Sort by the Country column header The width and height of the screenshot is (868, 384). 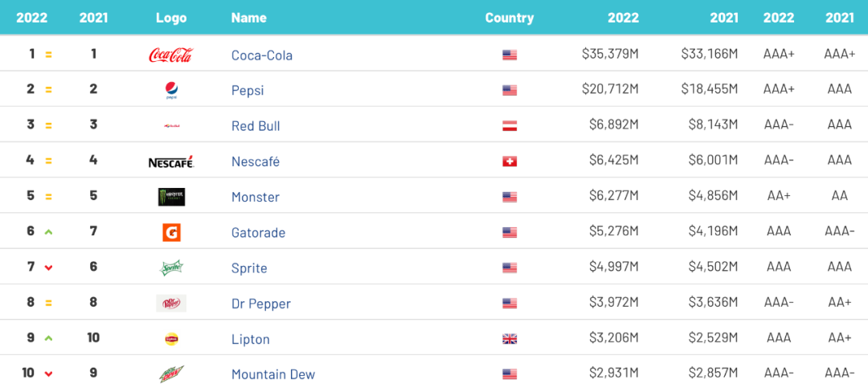[x=509, y=18]
